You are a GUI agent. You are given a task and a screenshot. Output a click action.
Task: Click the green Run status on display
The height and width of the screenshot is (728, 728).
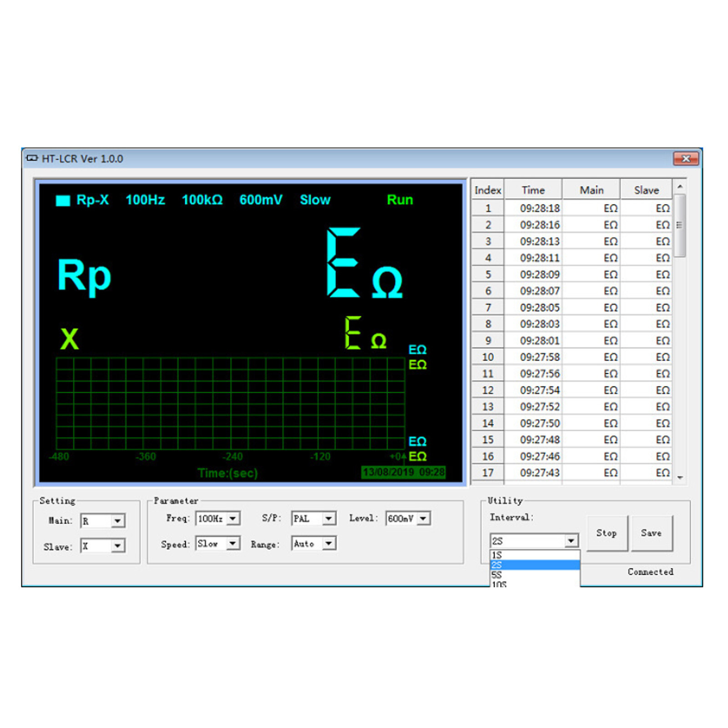400,200
